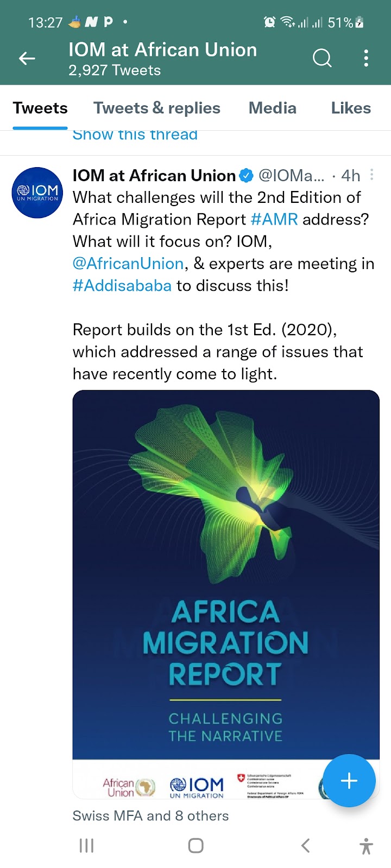The image size is (391, 868).
Task: Tap the accessibility figure icon
Action: coord(367,846)
